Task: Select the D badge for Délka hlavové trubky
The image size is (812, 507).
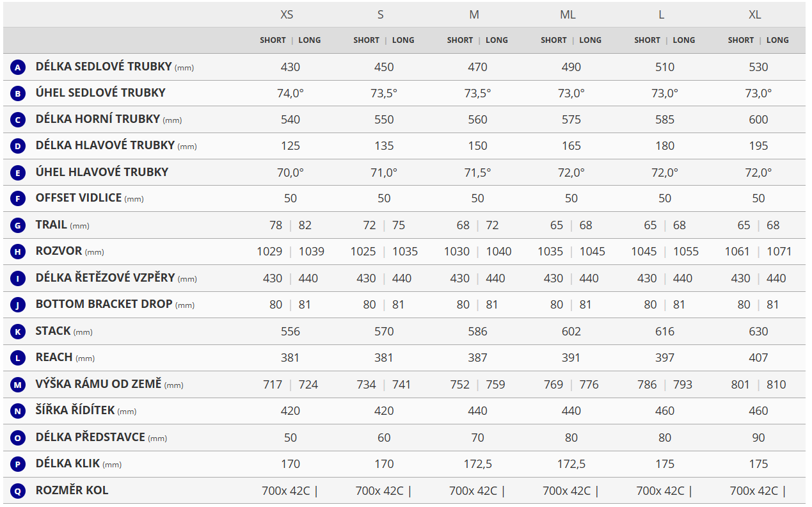Action: click(18, 146)
